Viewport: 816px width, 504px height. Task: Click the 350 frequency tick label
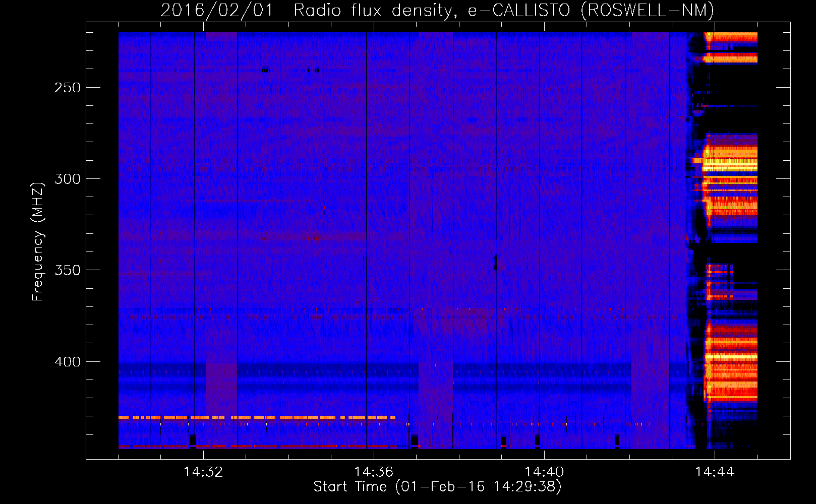pyautogui.click(x=68, y=270)
